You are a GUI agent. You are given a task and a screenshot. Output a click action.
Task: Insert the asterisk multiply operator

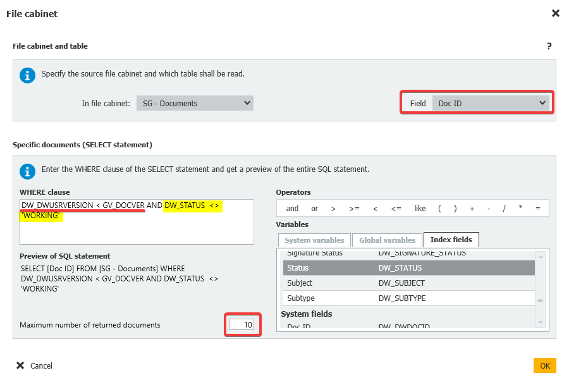click(x=520, y=209)
